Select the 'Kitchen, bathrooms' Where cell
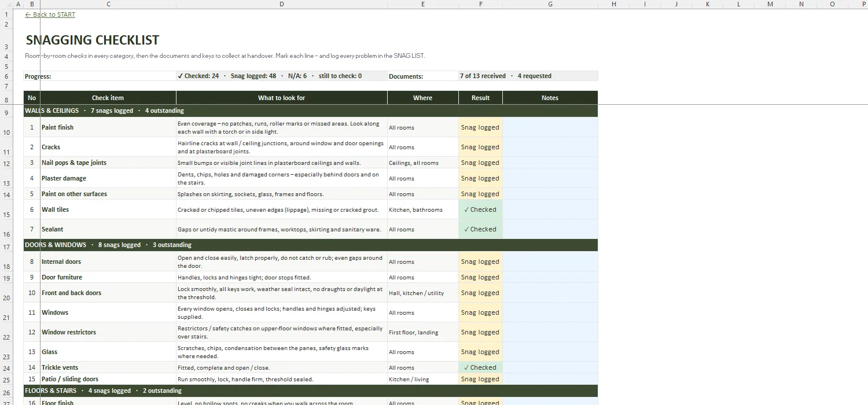 pyautogui.click(x=423, y=209)
